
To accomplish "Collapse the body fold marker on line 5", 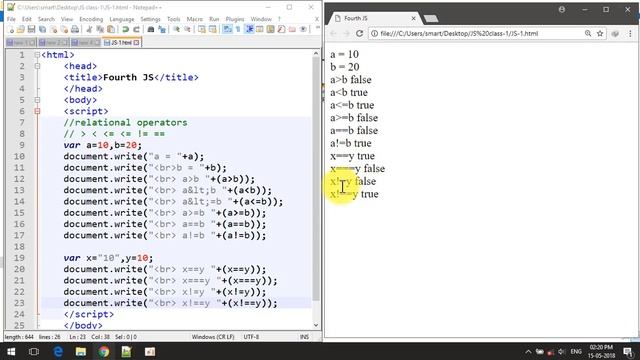I will [x=37, y=100].
